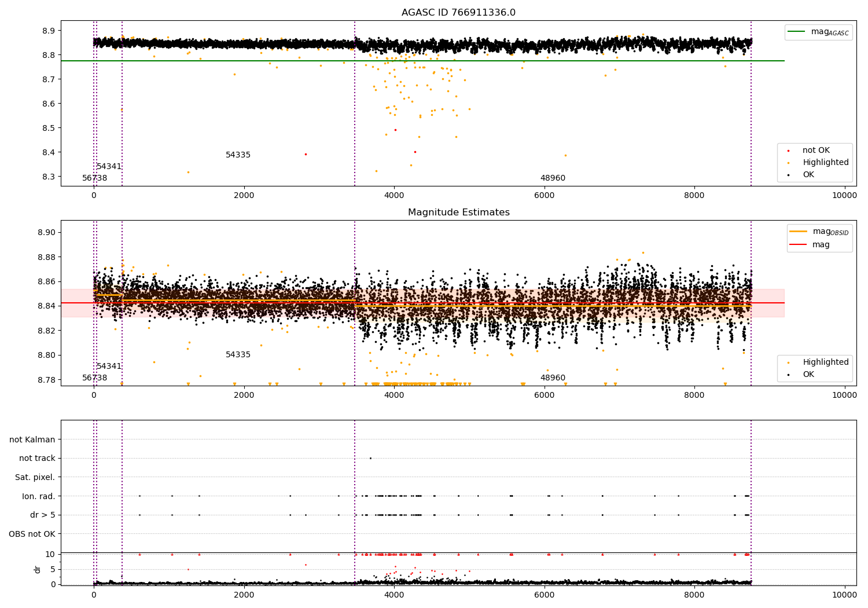Click the '10000' x-axis tick of the bottom plot

[844, 594]
